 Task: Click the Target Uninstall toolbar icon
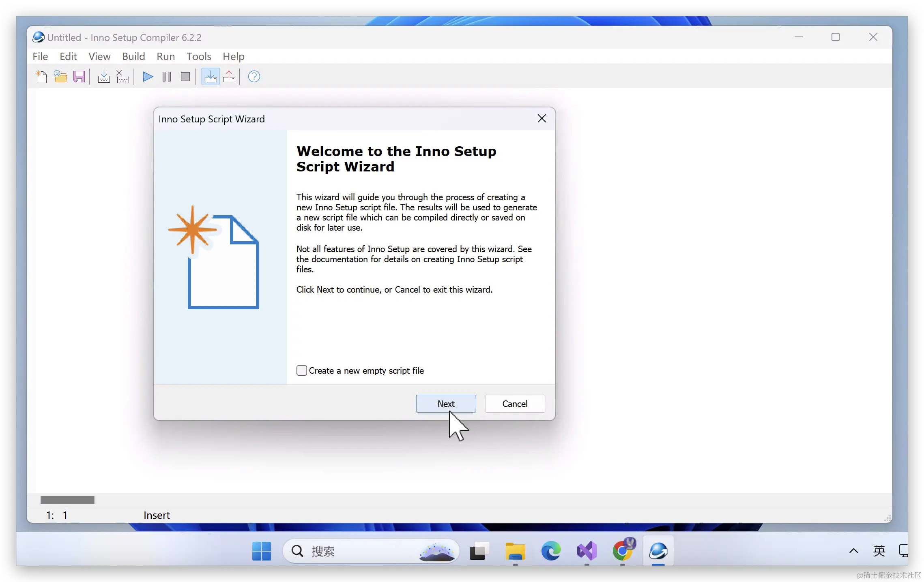pos(229,77)
